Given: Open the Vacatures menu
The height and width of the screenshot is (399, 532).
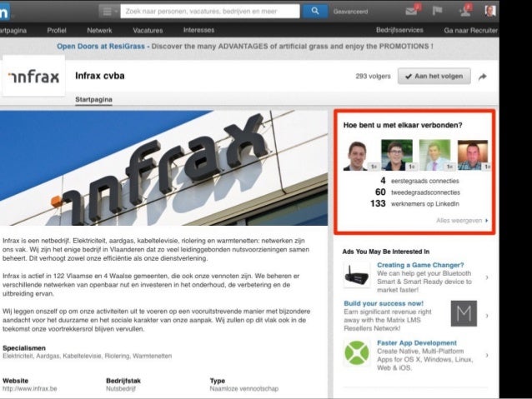Looking at the screenshot, I should (x=148, y=31).
